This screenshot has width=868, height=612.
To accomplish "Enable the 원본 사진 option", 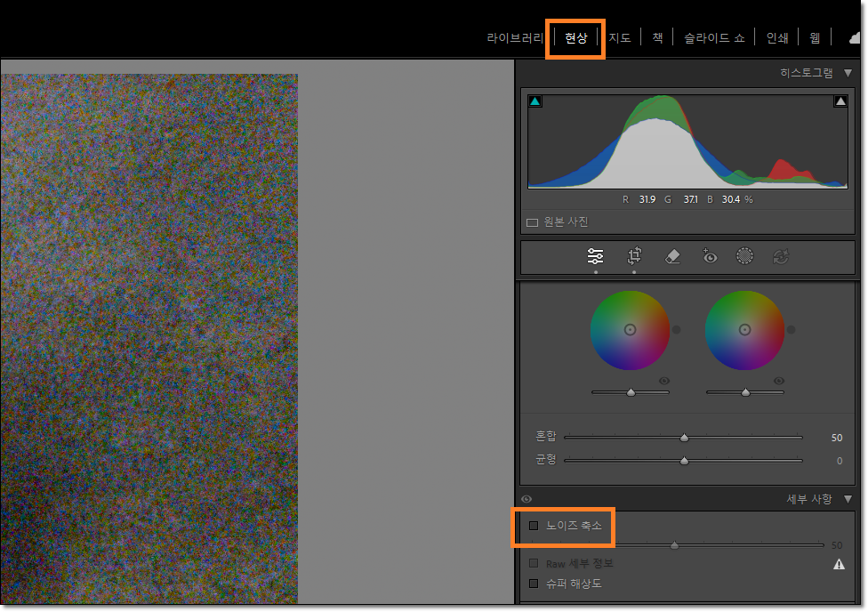I will 532,222.
